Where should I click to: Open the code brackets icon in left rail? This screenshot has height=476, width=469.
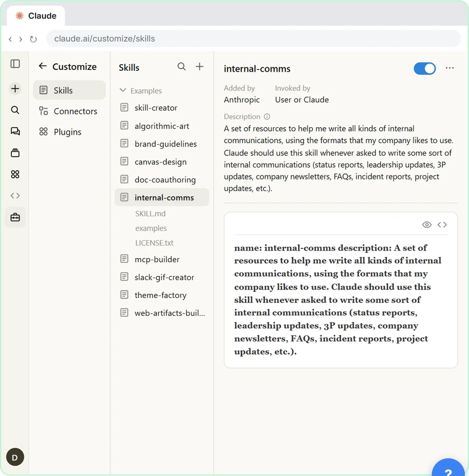[15, 195]
